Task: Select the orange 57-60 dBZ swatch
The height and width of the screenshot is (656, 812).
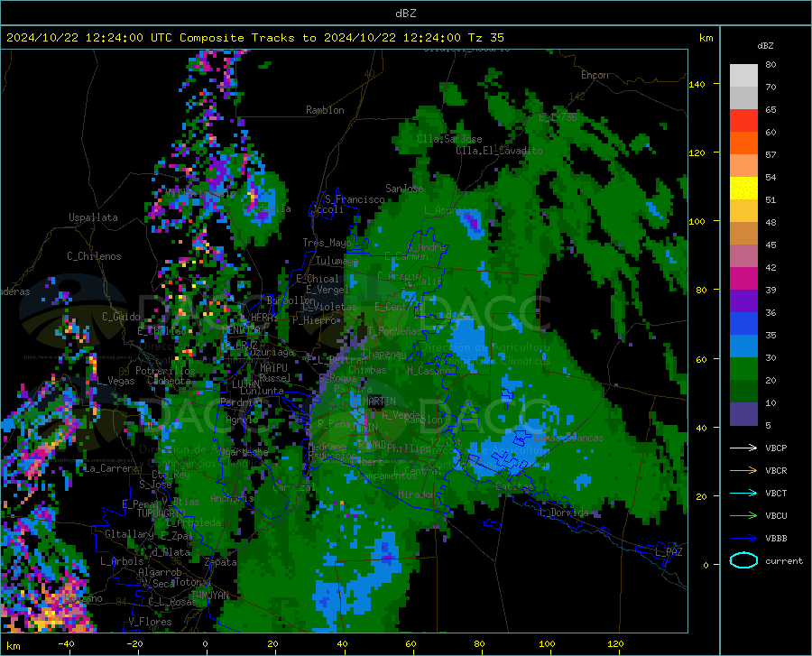Action: (743, 143)
